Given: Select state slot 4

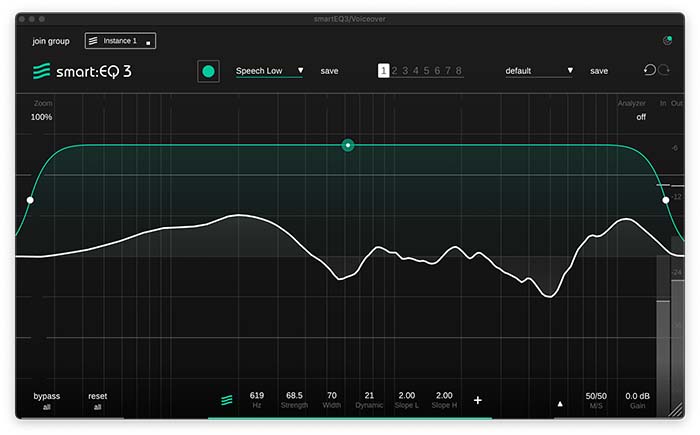Looking at the screenshot, I should click(416, 71).
